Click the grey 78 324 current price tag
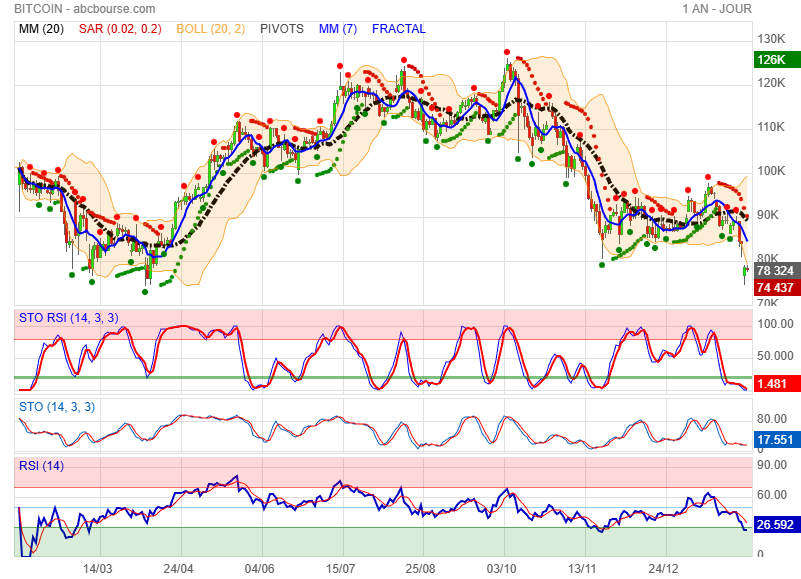The height and width of the screenshot is (579, 801). click(776, 271)
